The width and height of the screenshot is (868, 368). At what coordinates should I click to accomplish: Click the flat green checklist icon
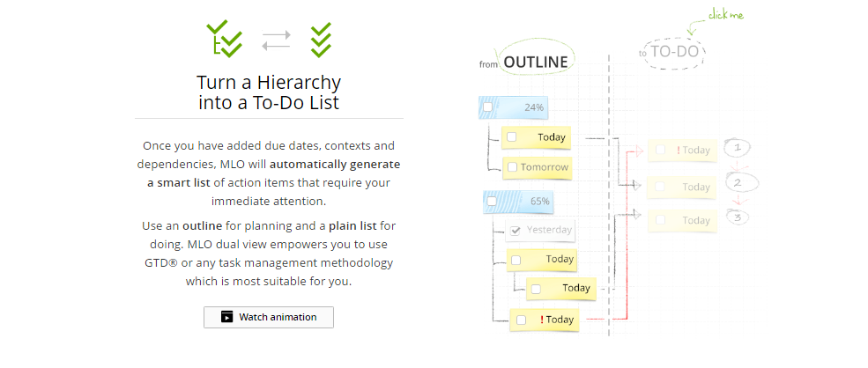(321, 40)
